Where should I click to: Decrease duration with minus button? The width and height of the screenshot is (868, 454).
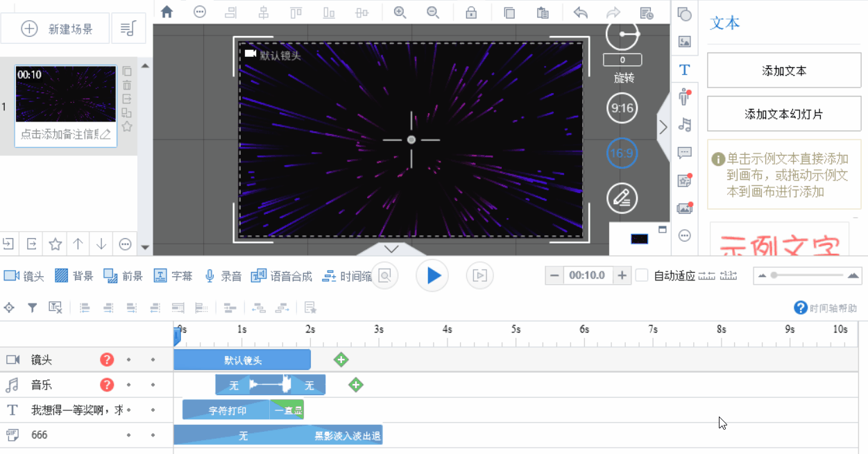(x=554, y=276)
